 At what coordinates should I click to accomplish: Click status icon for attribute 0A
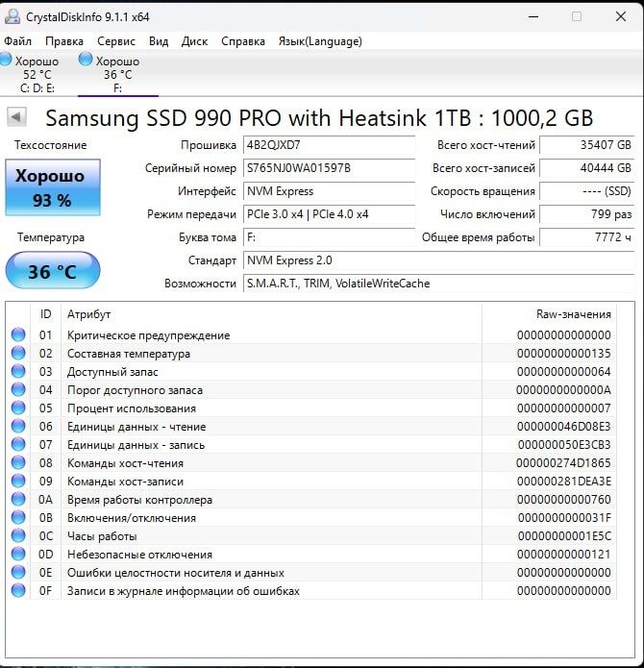click(x=18, y=499)
